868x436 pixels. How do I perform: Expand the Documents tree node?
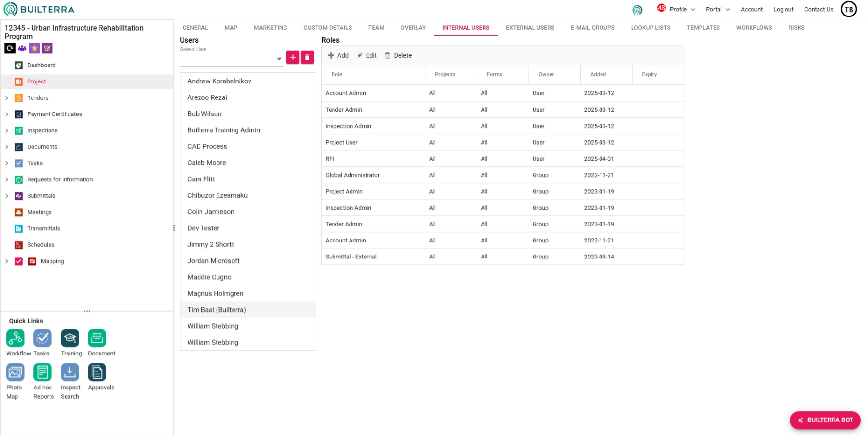[x=7, y=147]
